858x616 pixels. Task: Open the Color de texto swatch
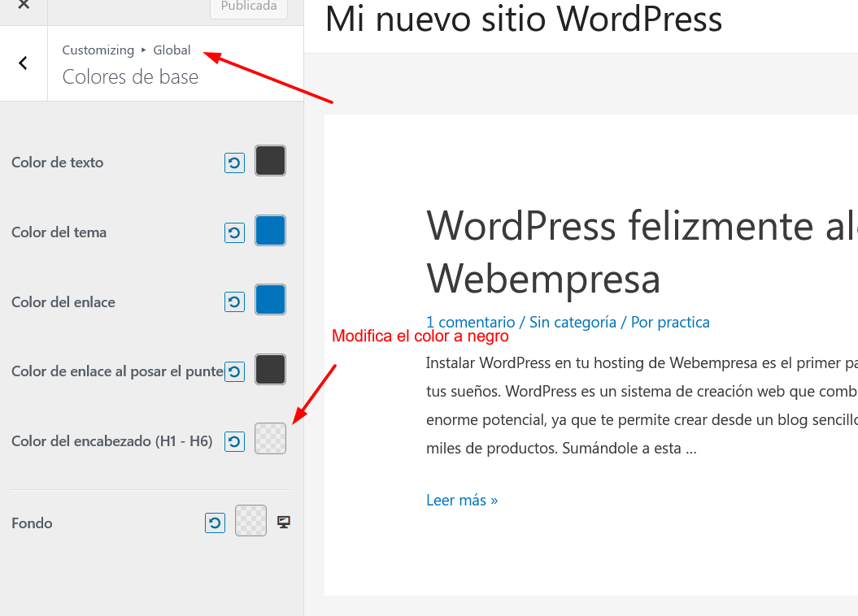click(270, 161)
